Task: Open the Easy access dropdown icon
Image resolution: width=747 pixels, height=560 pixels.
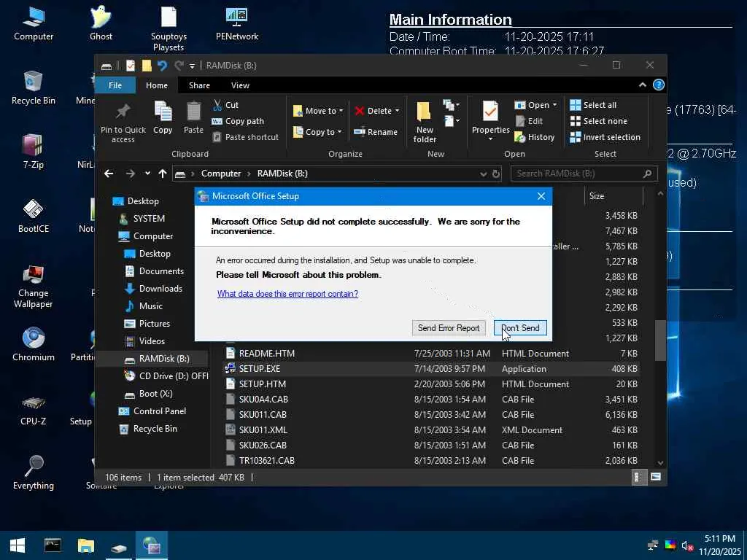Action: (x=451, y=121)
